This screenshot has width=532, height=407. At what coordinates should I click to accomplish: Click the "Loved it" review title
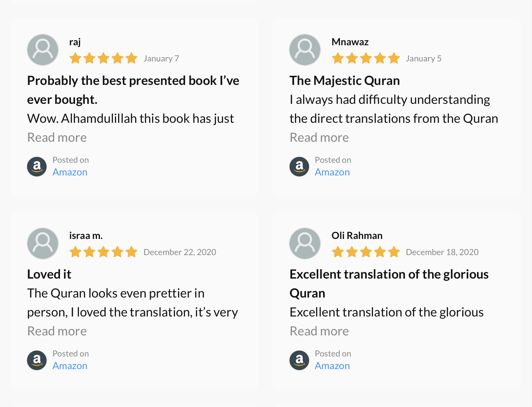tap(49, 274)
